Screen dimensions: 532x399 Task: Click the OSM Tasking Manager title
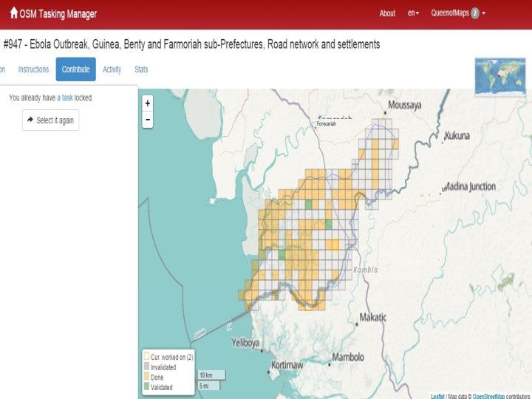[58, 14]
